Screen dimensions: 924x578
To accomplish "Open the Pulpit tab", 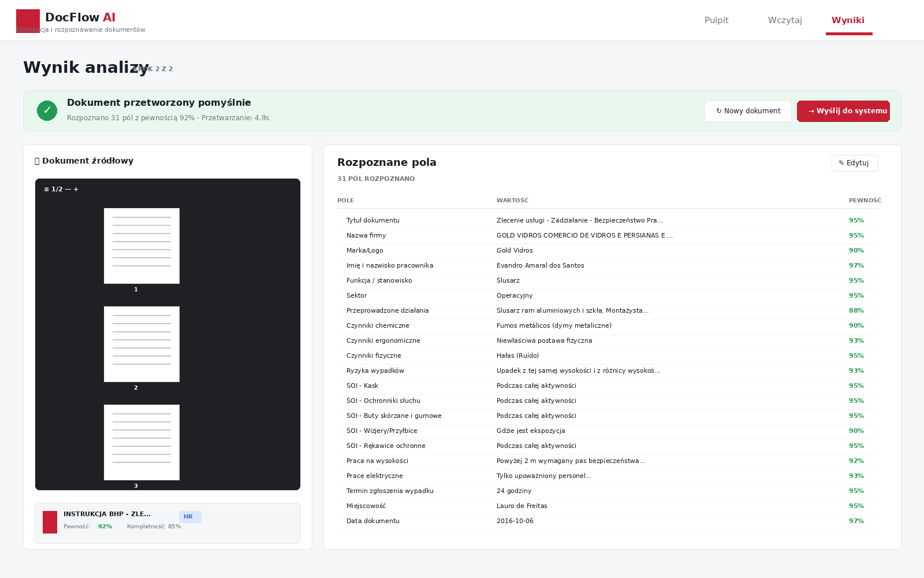I will pyautogui.click(x=716, y=20).
